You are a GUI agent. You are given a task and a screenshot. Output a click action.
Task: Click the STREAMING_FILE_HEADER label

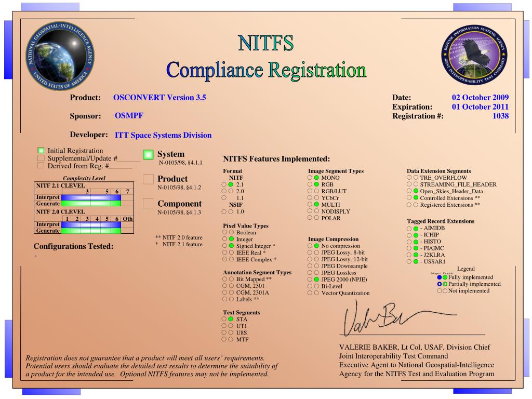458,184
